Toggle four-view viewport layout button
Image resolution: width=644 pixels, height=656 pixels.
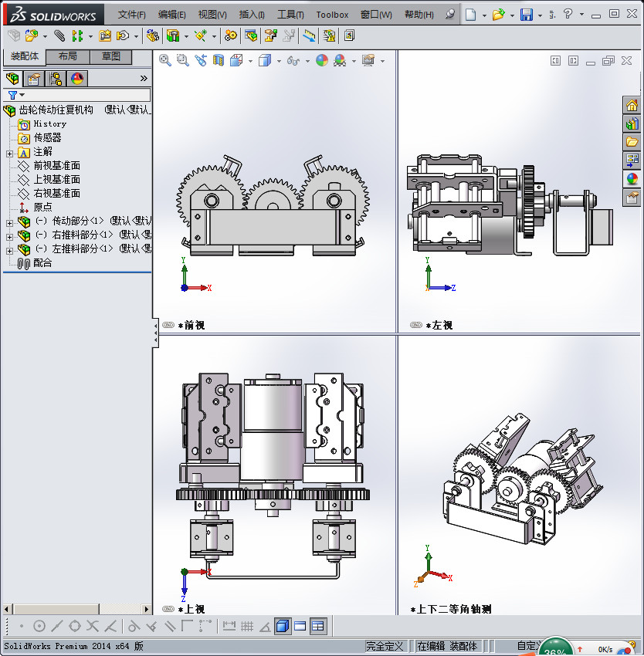point(318,627)
